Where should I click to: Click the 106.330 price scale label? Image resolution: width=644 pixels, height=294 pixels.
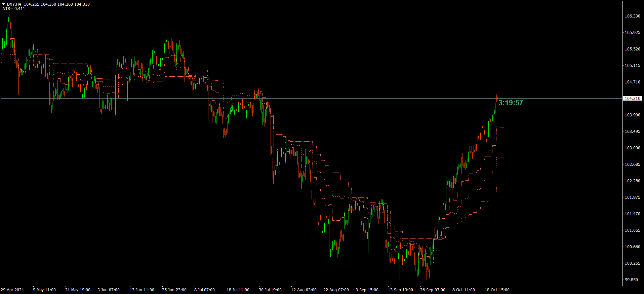tap(632, 16)
